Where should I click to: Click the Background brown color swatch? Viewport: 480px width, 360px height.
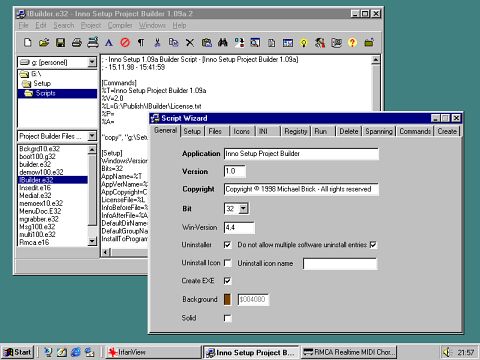(228, 299)
